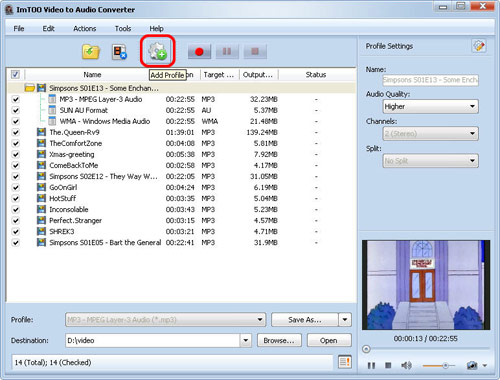Viewport: 500px width, 380px height.
Task: Click the video icon beside Xmas-greeting
Action: [x=41, y=154]
